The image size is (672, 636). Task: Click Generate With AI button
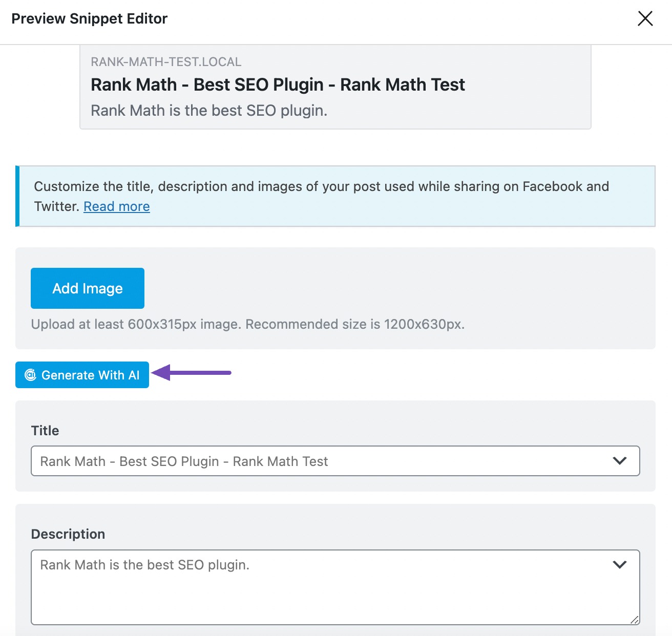[82, 375]
